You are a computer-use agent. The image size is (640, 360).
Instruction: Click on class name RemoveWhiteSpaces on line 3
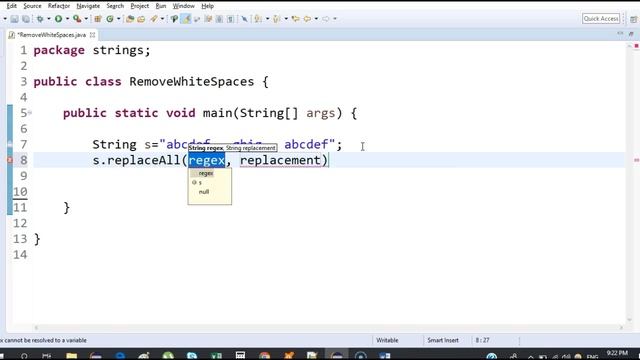pos(191,82)
